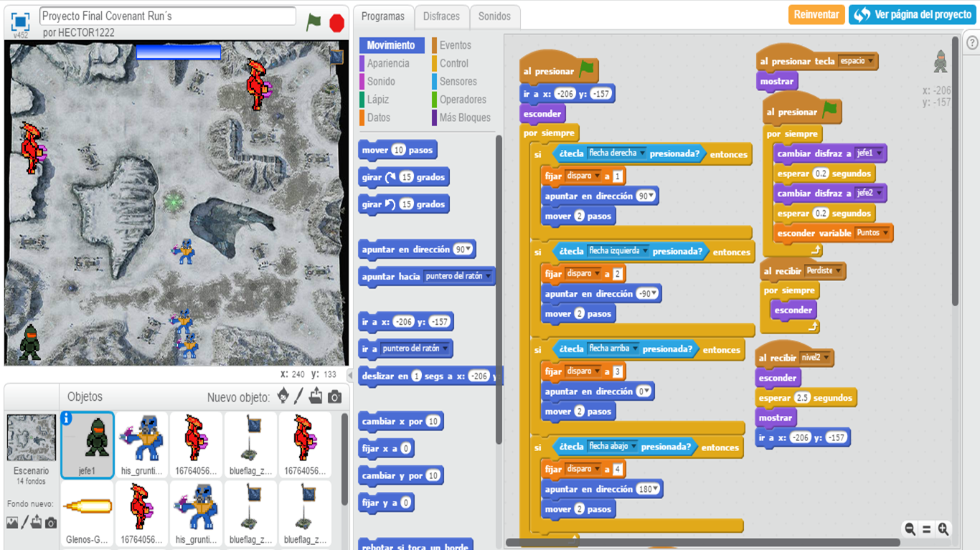This screenshot has width=980, height=550.
Task: Paint a new sprite with brush icon
Action: tap(299, 397)
